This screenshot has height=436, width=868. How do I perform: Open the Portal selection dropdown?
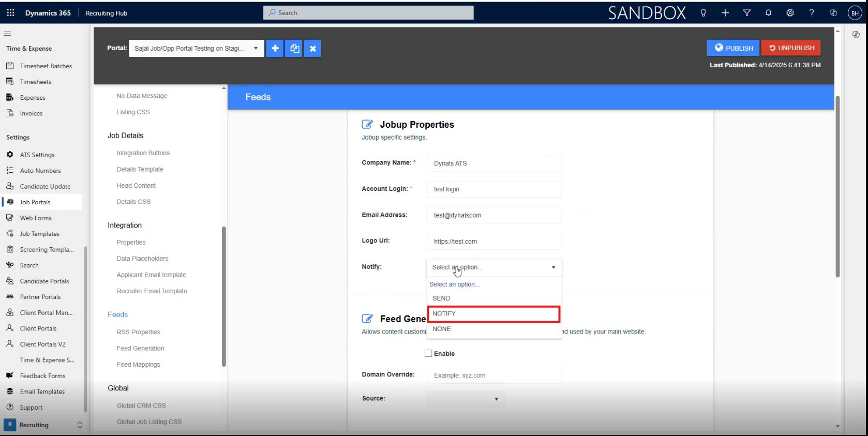196,48
